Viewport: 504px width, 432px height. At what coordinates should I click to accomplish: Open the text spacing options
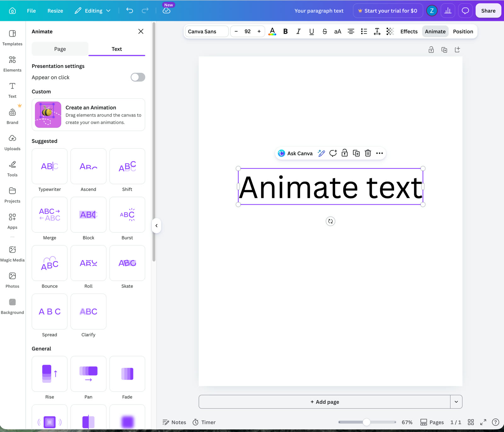[377, 32]
